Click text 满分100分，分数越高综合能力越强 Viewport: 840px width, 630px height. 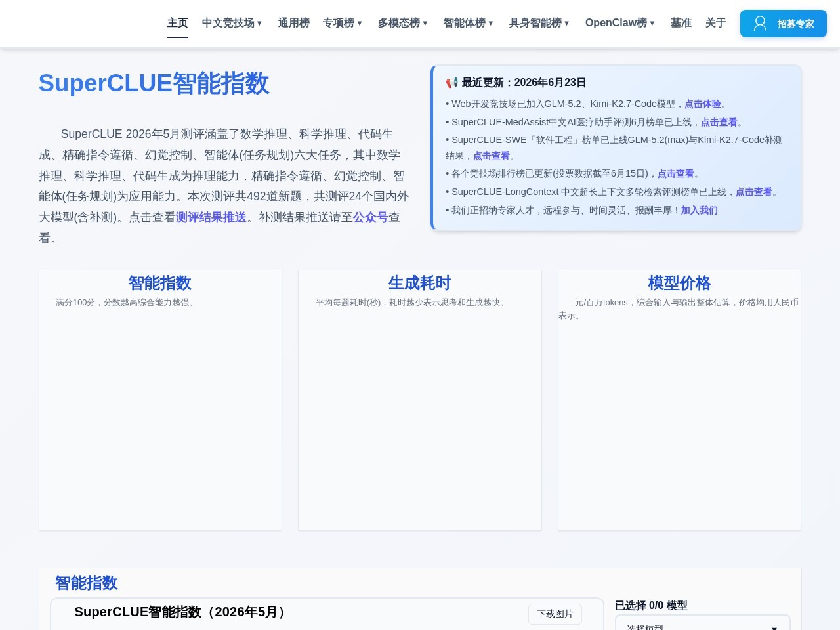point(126,303)
